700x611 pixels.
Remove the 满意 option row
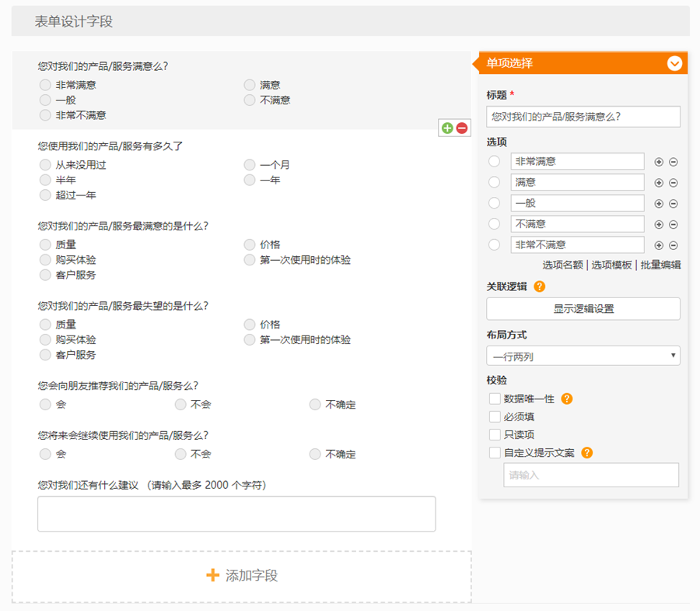[674, 183]
